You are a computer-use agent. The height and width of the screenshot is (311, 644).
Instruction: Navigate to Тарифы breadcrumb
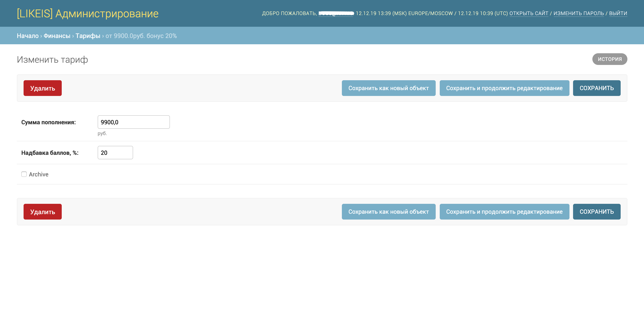(88, 36)
